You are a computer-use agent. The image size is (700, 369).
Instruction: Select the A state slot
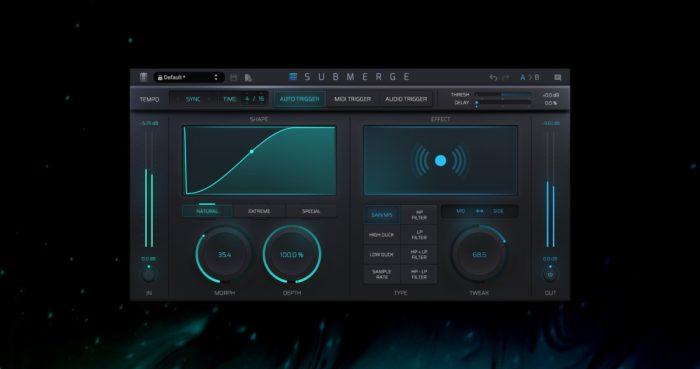coord(523,78)
